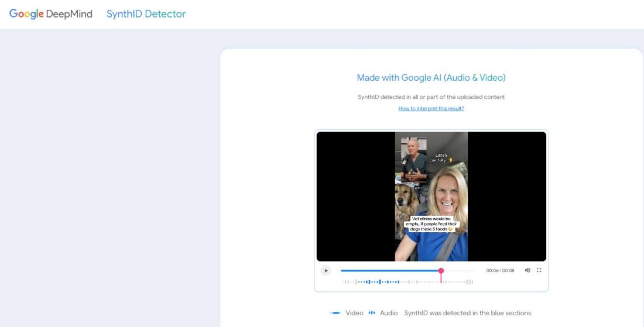
Task: Click the blue Video legend line icon
Action: [335, 313]
